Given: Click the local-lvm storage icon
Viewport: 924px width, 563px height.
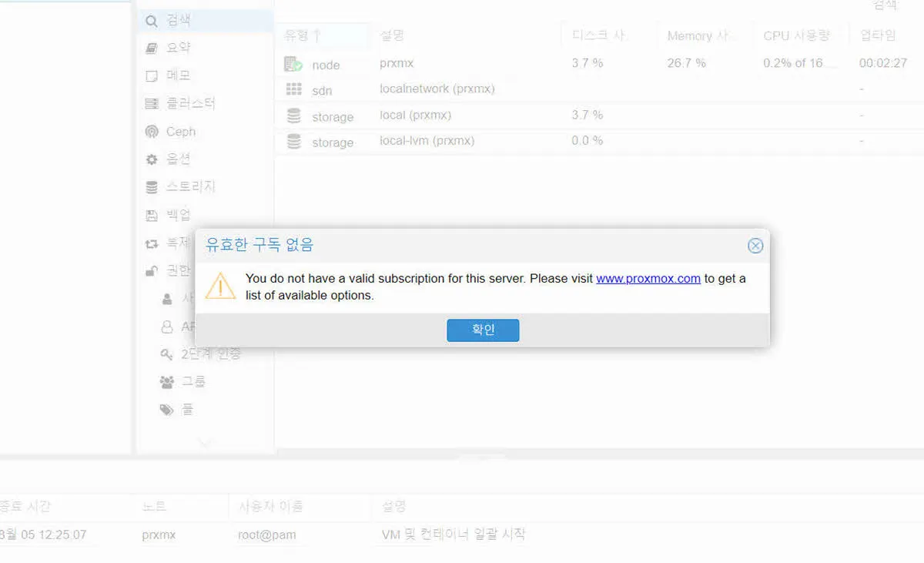Looking at the screenshot, I should (293, 142).
